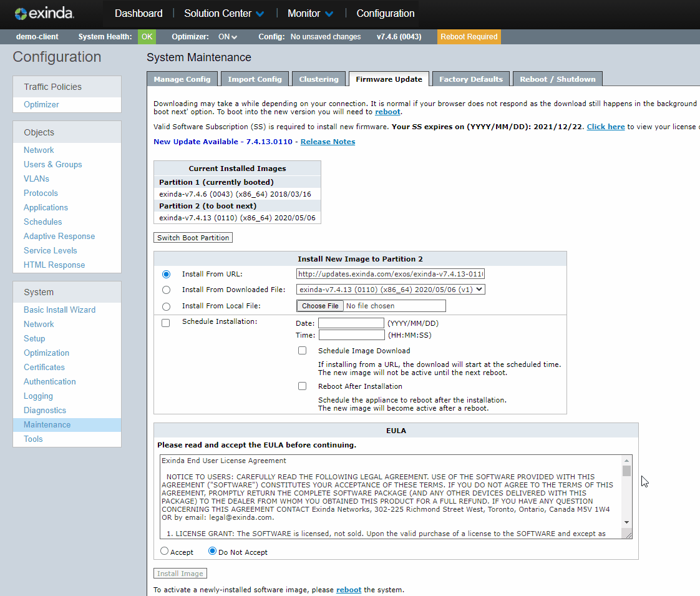Focus the install URL input field
The image size is (700, 596).
(391, 274)
